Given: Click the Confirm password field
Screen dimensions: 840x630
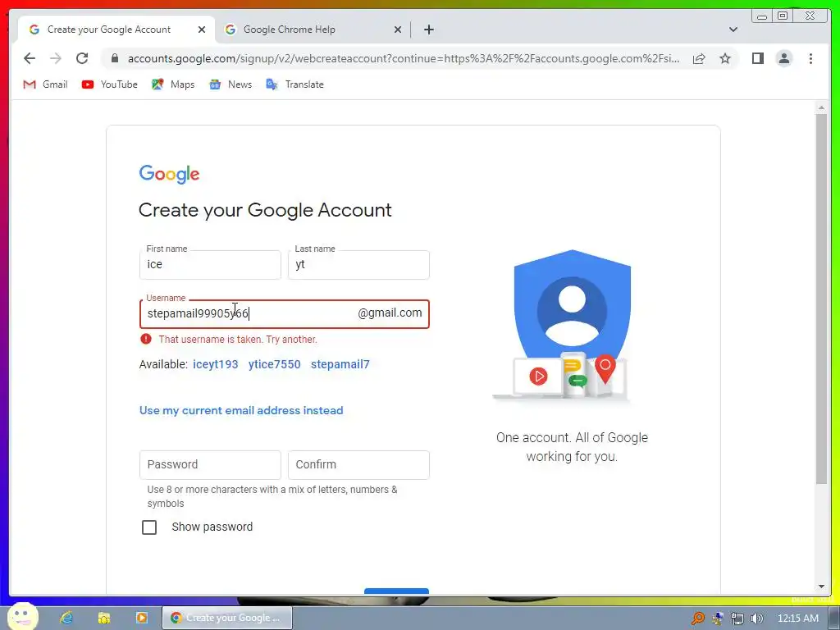Looking at the screenshot, I should tap(358, 464).
